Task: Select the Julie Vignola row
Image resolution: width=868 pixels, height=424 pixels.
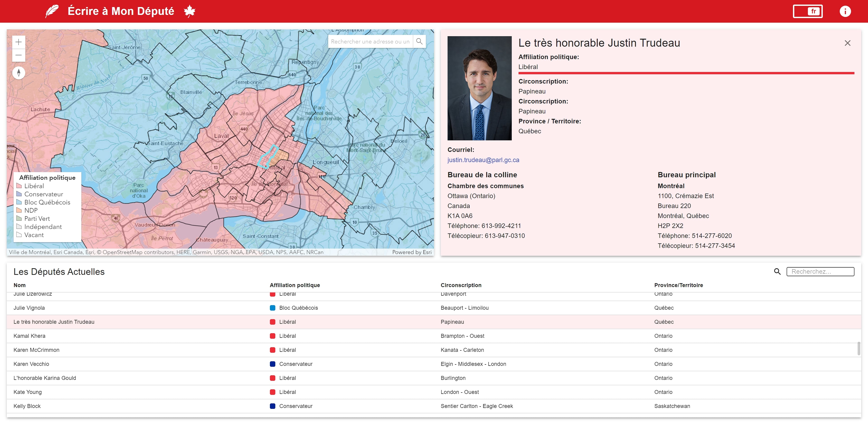Action: [434, 308]
